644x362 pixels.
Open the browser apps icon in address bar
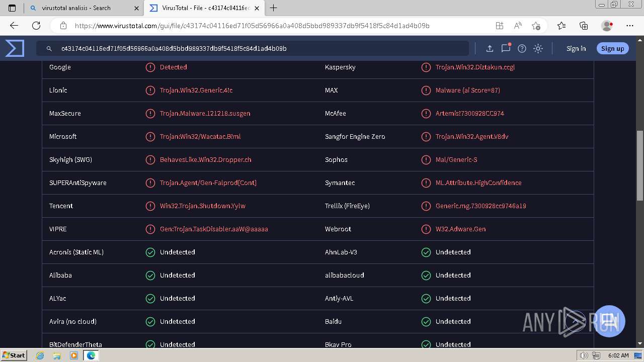click(499, 26)
